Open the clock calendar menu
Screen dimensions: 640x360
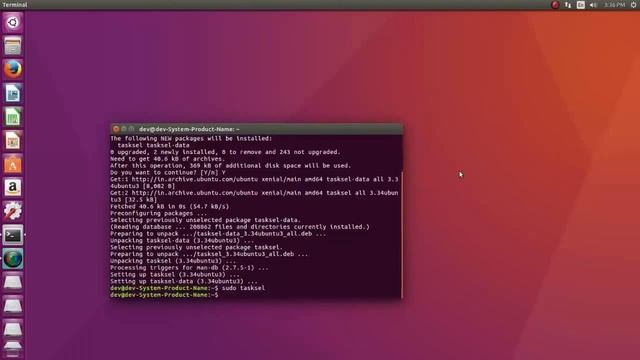click(x=614, y=5)
